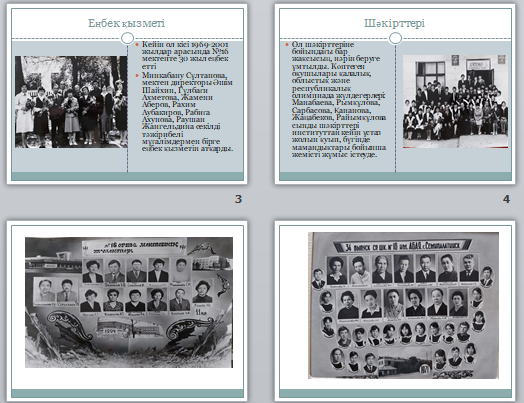Click the 34 выпуск banner in the collage

pos(402,246)
